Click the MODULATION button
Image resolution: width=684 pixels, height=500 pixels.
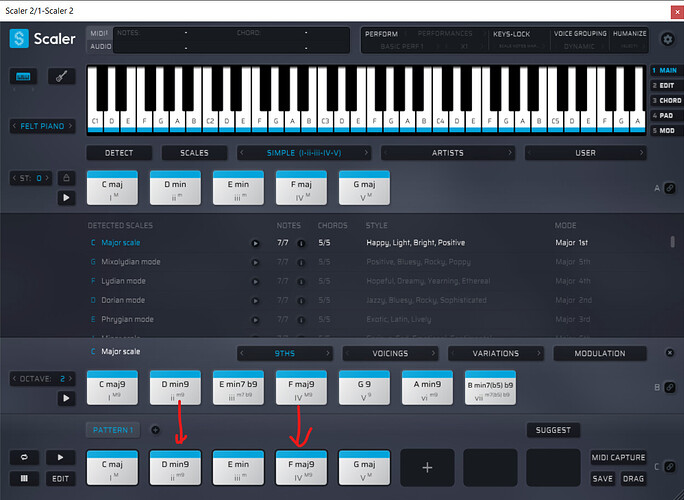[x=600, y=353]
